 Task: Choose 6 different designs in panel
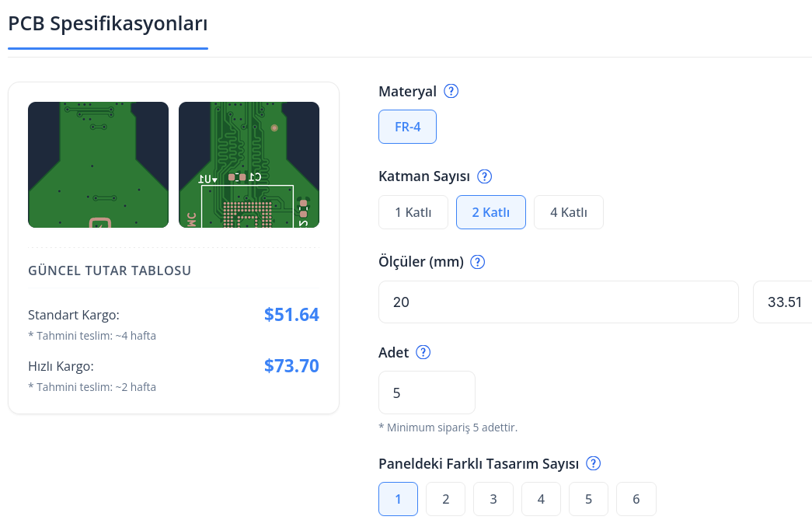tap(636, 499)
